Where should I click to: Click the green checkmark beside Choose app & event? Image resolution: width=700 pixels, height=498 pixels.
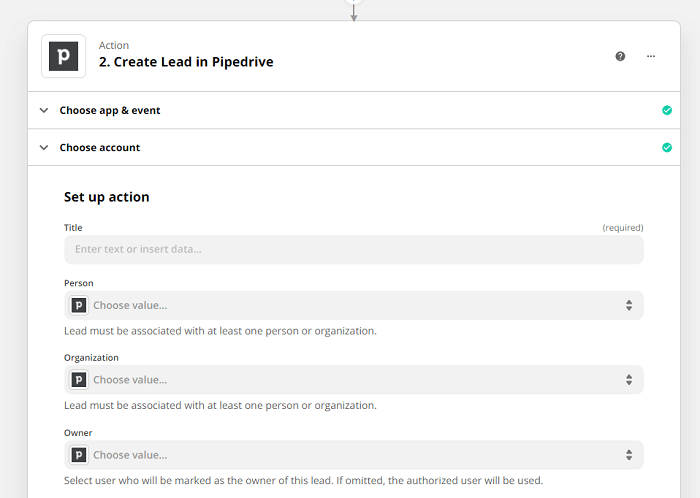[x=667, y=110]
